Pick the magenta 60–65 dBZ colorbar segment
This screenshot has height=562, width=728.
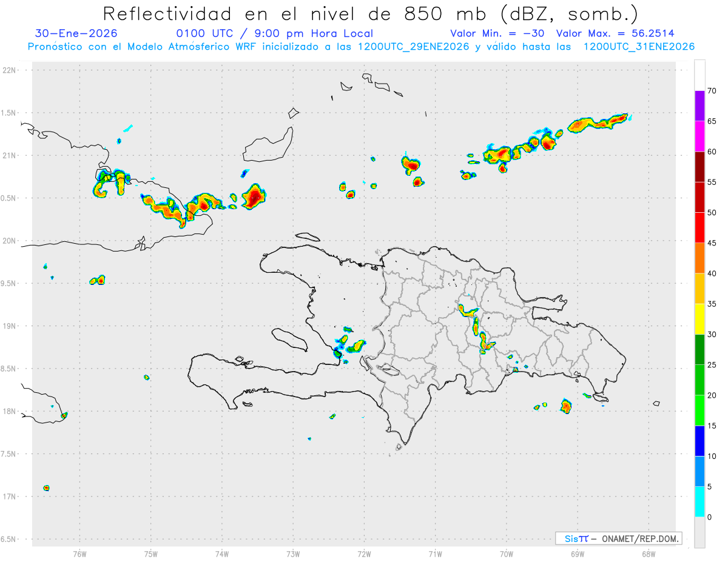tap(699, 136)
